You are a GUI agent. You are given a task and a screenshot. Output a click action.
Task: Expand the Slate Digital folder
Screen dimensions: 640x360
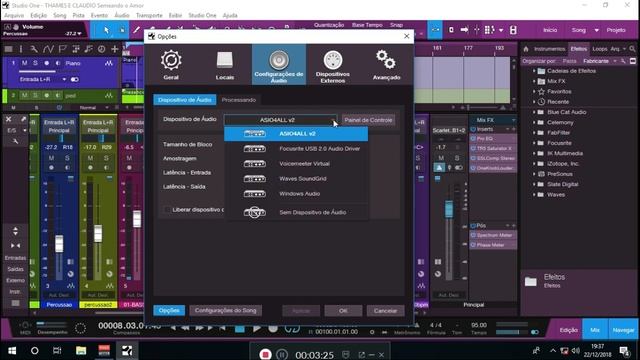(x=534, y=184)
